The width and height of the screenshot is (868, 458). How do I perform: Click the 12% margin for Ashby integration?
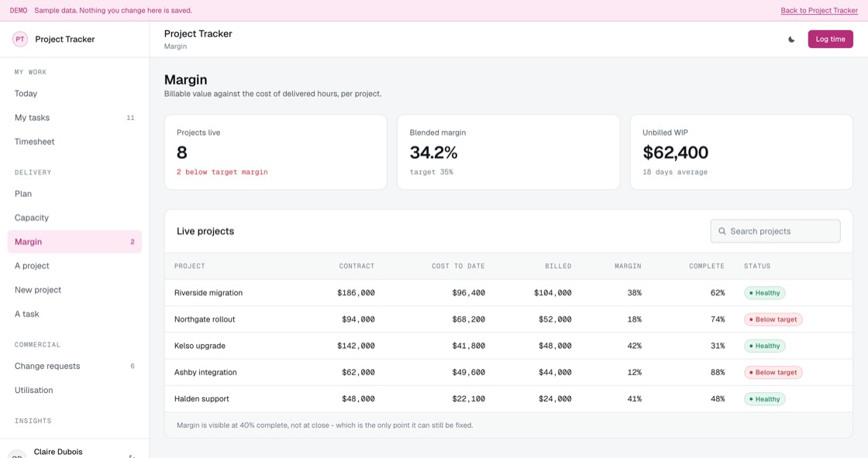tap(635, 373)
